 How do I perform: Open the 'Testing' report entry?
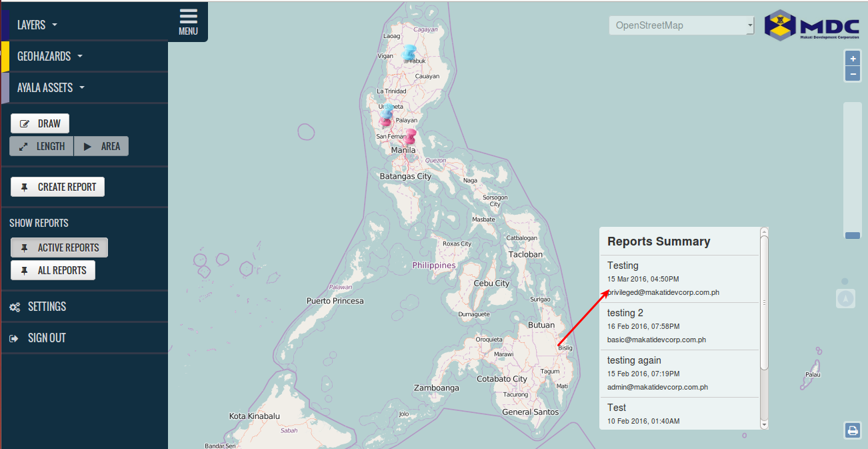[679, 279]
